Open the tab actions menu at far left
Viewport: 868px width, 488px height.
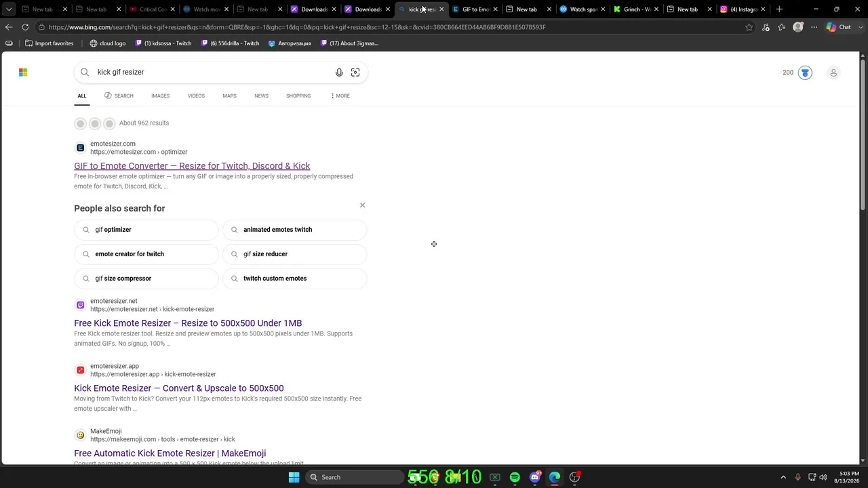pyautogui.click(x=9, y=9)
